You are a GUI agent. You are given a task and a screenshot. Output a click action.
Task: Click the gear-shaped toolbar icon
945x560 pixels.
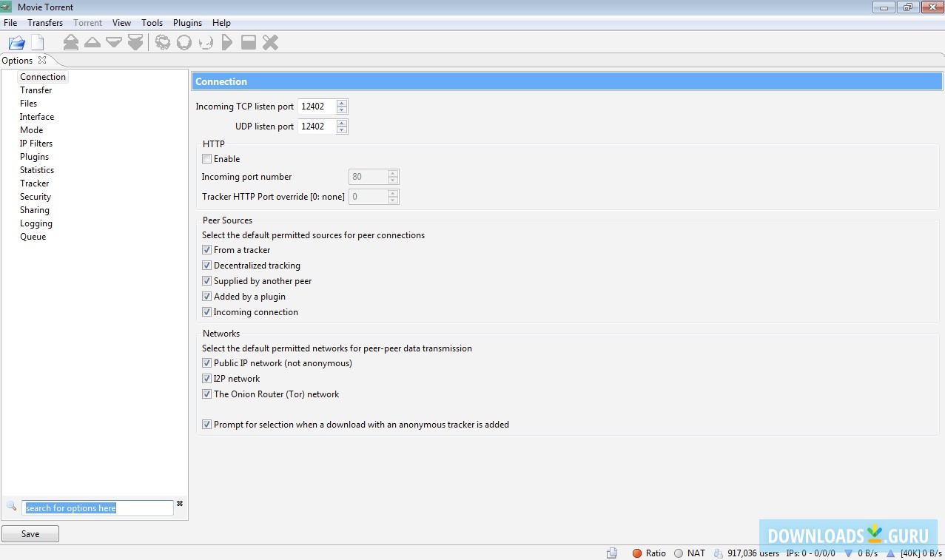(x=163, y=42)
